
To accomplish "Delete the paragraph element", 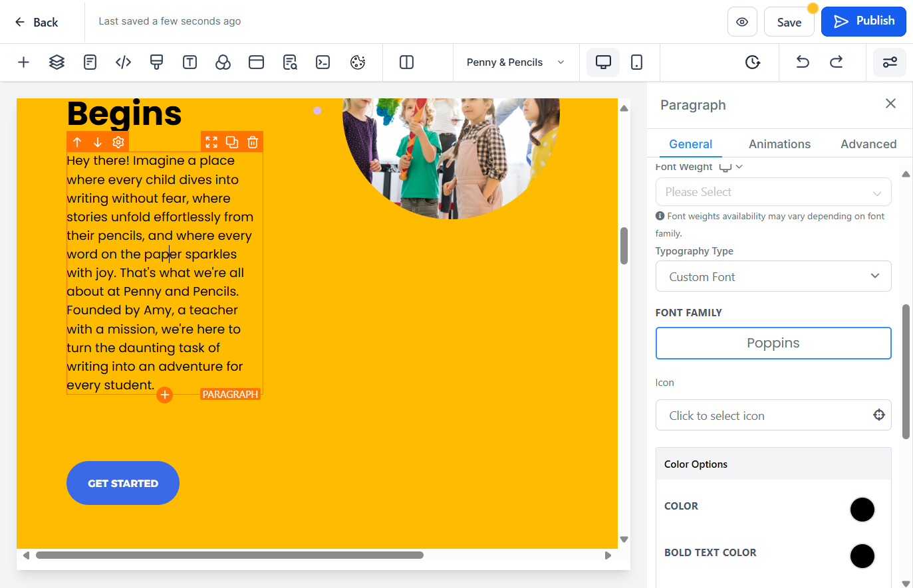I will click(253, 142).
